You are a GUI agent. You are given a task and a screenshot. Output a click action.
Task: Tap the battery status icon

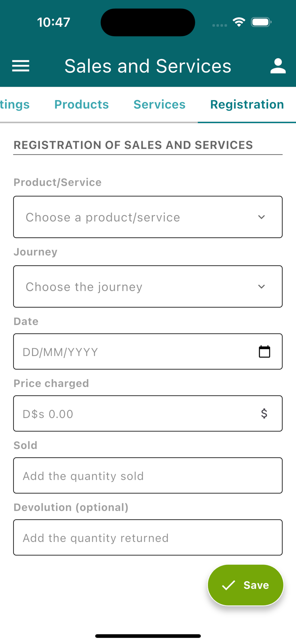coord(261,22)
